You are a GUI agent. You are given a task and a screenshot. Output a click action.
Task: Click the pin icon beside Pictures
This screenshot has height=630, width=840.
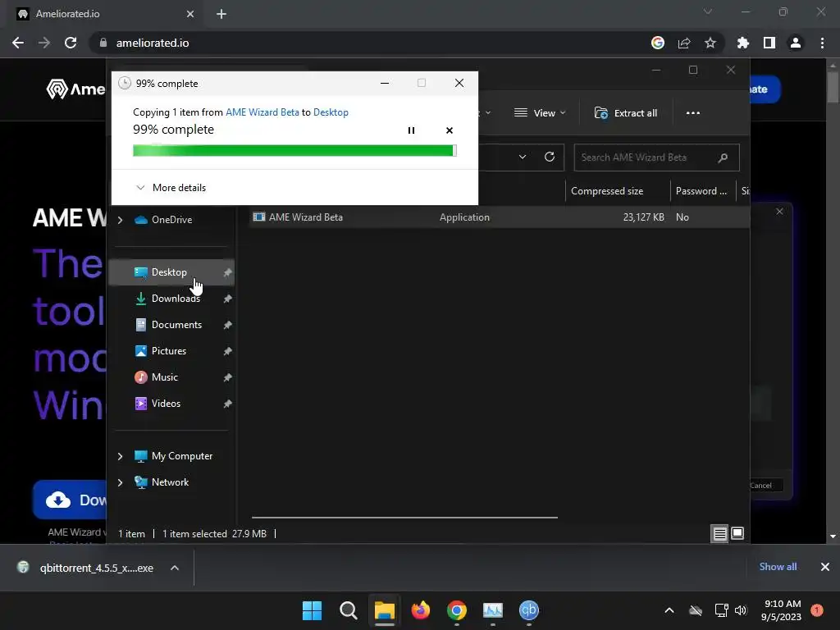pyautogui.click(x=227, y=351)
